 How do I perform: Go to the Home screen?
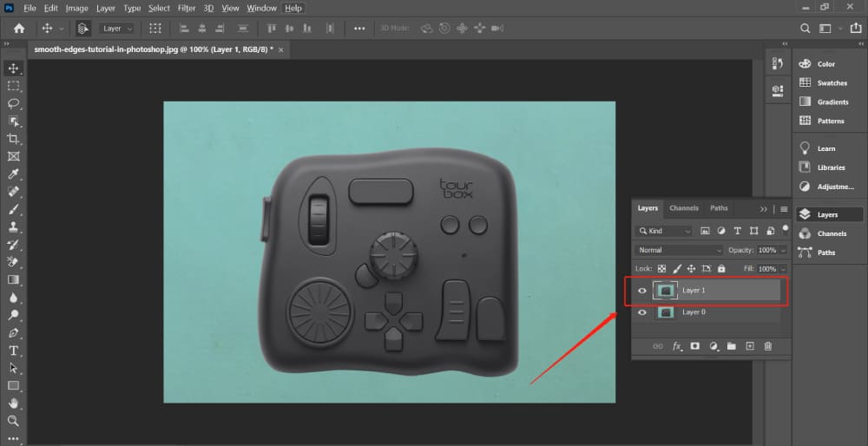click(19, 29)
